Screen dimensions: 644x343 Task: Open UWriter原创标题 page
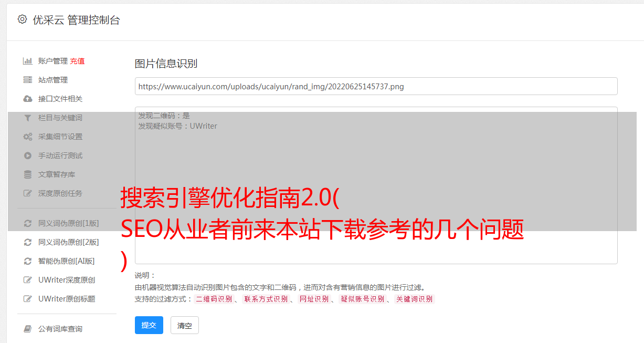coord(67,299)
